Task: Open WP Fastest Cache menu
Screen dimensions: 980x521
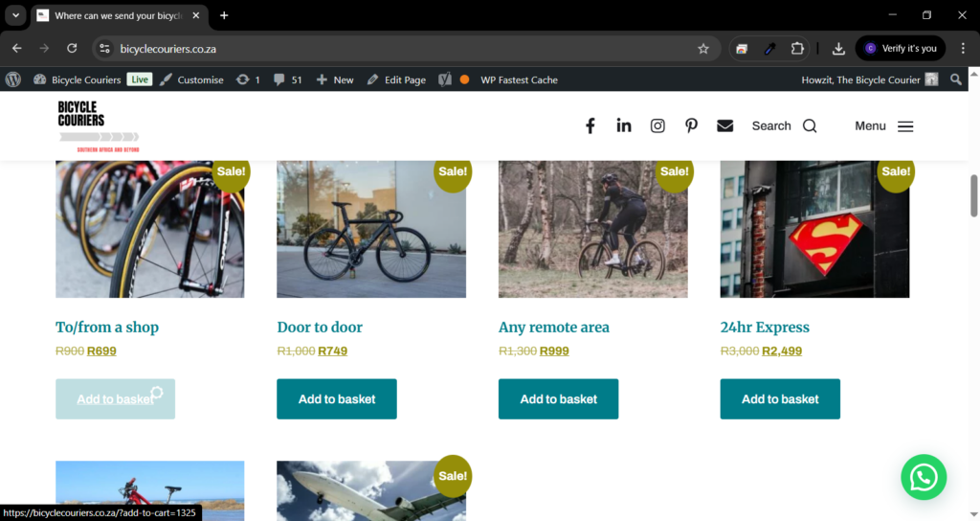Action: coord(519,79)
